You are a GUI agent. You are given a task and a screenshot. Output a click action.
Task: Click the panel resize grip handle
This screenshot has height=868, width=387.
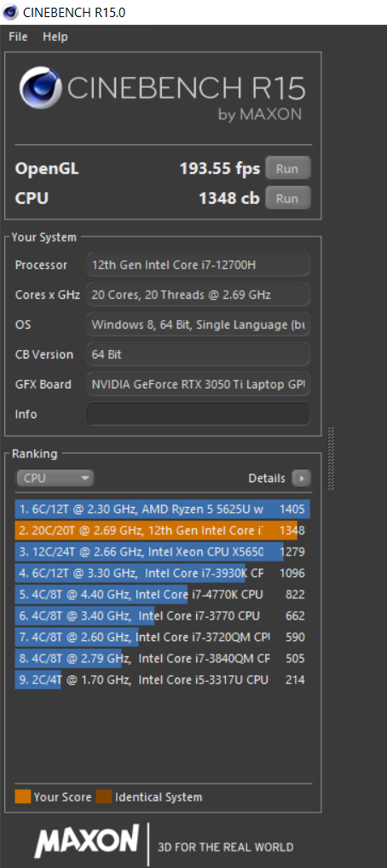331,457
